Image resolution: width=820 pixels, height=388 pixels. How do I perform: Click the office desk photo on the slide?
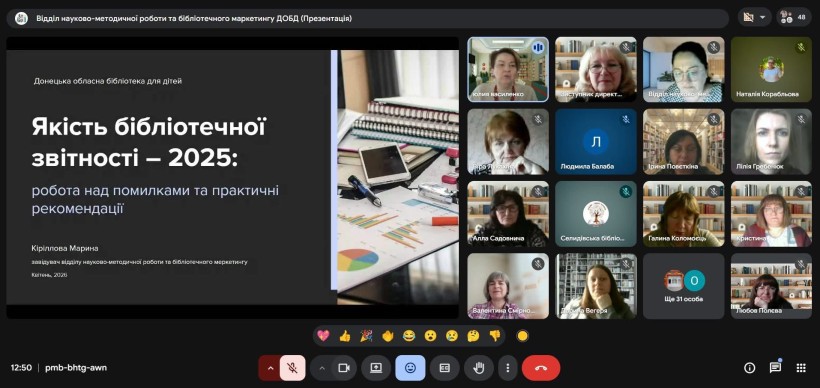[x=398, y=177]
